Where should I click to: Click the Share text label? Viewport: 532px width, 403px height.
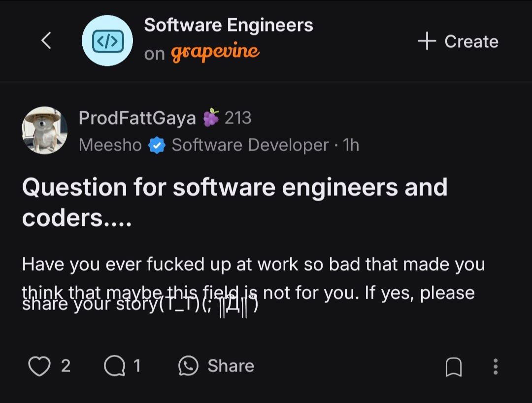[x=231, y=366]
